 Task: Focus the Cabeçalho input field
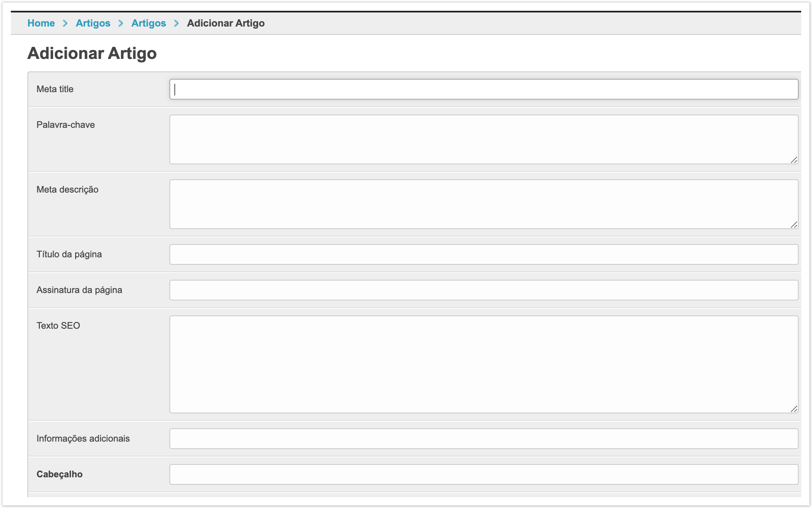[484, 474]
